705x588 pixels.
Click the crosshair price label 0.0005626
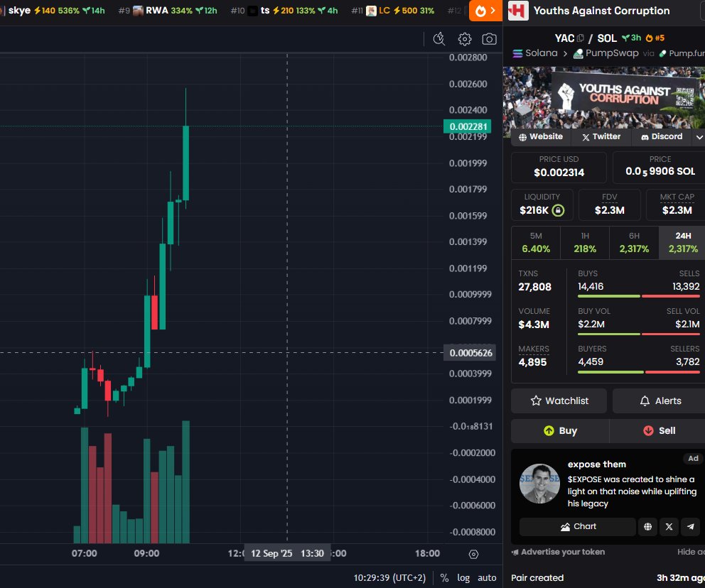[470, 353]
